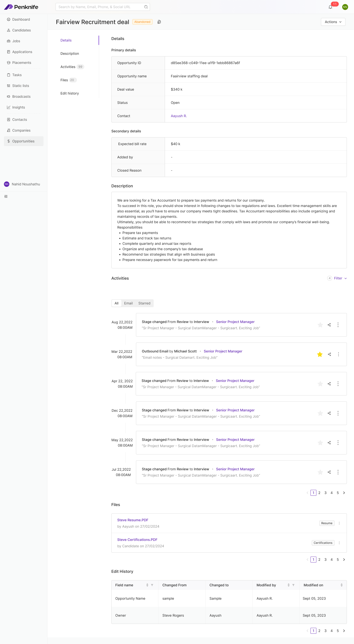This screenshot has height=644, width=354.
Task: Open Senior Project Manager link in Mar 22 activity
Action: point(223,351)
